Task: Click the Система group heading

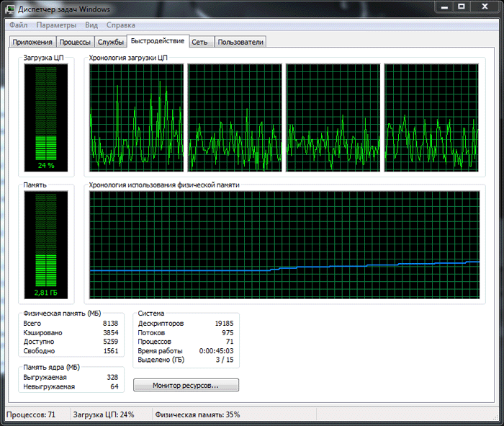Action: (x=151, y=314)
